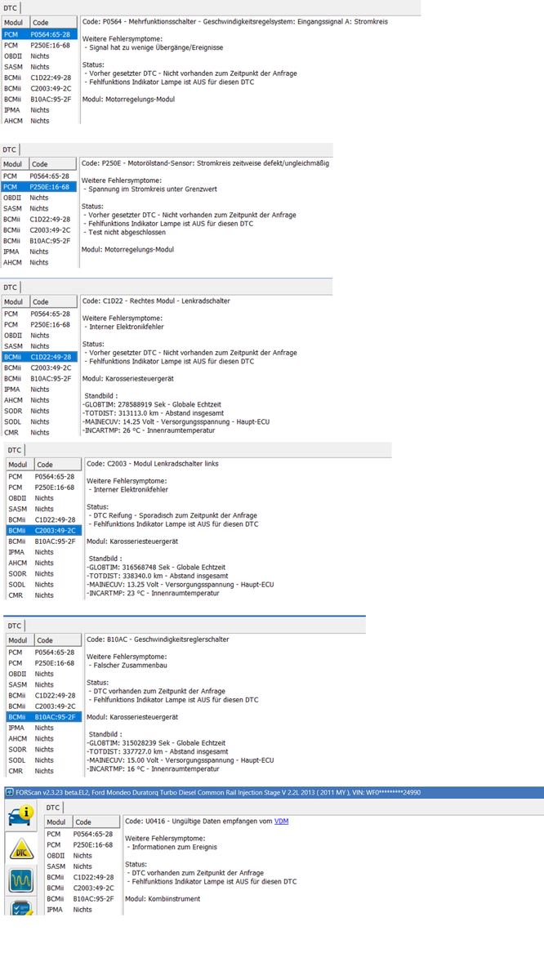544x980 pixels.
Task: Select the highlighted B10AC:95-2F BCMii row
Action: point(44,717)
